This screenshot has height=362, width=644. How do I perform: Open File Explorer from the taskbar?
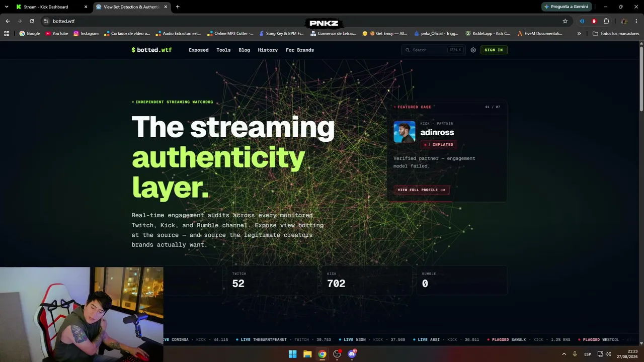tap(307, 354)
